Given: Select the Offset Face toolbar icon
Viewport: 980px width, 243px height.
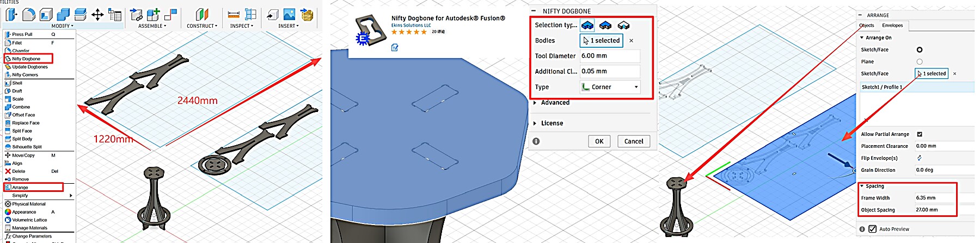Looking at the screenshot, I should tap(80, 15).
